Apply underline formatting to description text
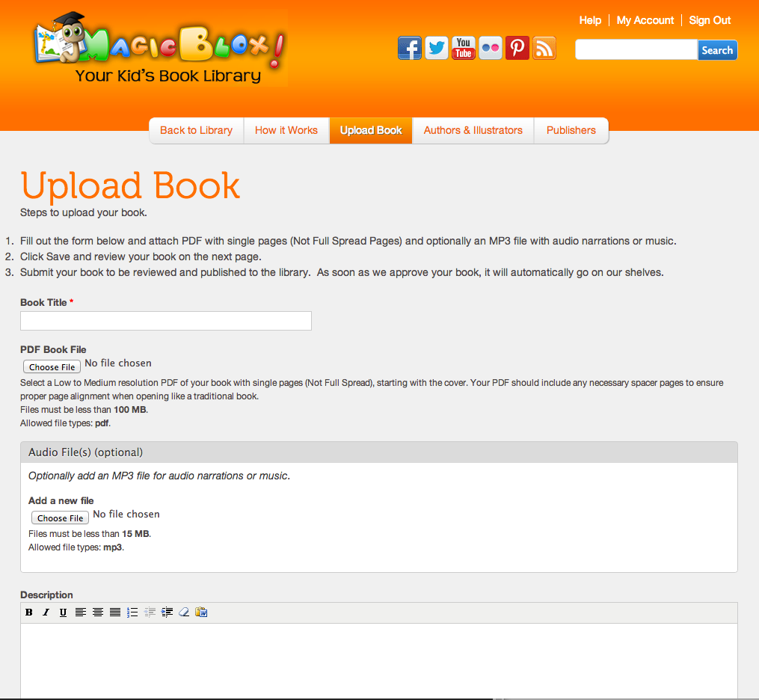 point(63,612)
